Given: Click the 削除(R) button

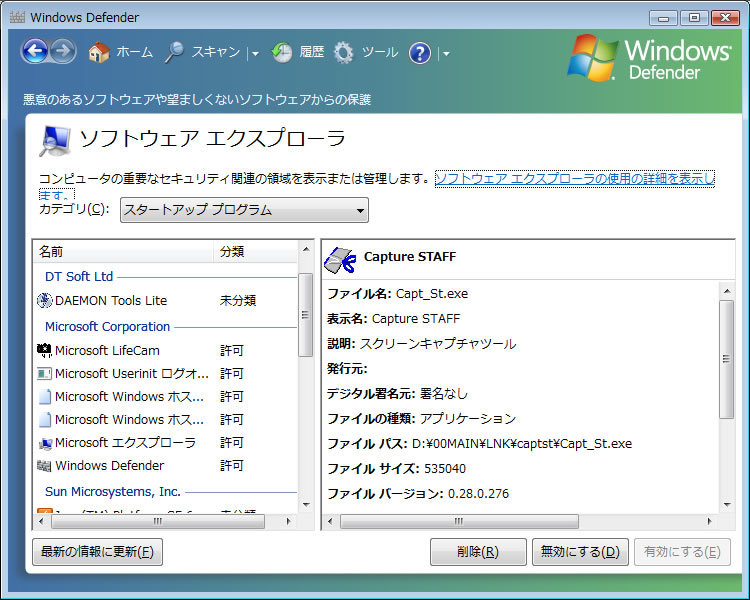Looking at the screenshot, I should (478, 552).
